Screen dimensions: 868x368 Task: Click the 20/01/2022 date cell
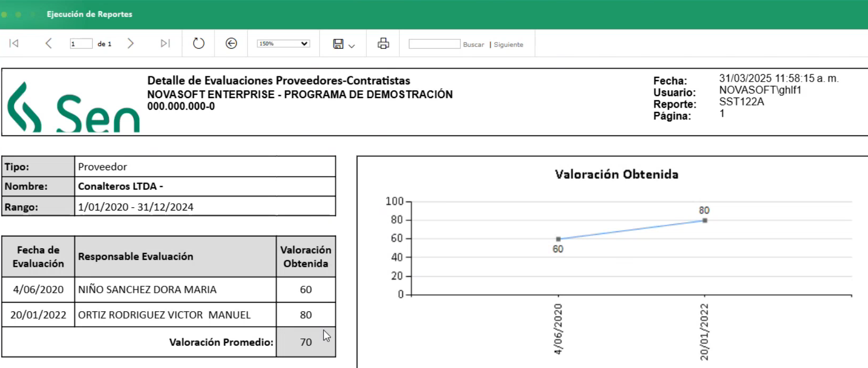coord(38,315)
